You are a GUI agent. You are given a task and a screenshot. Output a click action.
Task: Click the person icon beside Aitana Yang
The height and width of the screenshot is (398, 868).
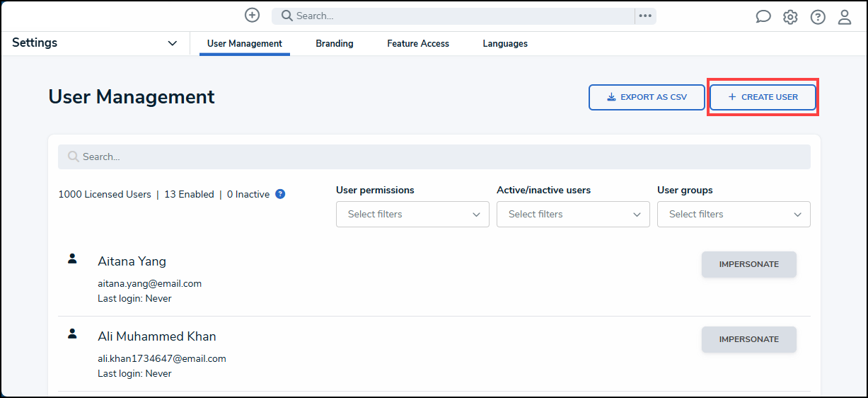click(x=72, y=258)
